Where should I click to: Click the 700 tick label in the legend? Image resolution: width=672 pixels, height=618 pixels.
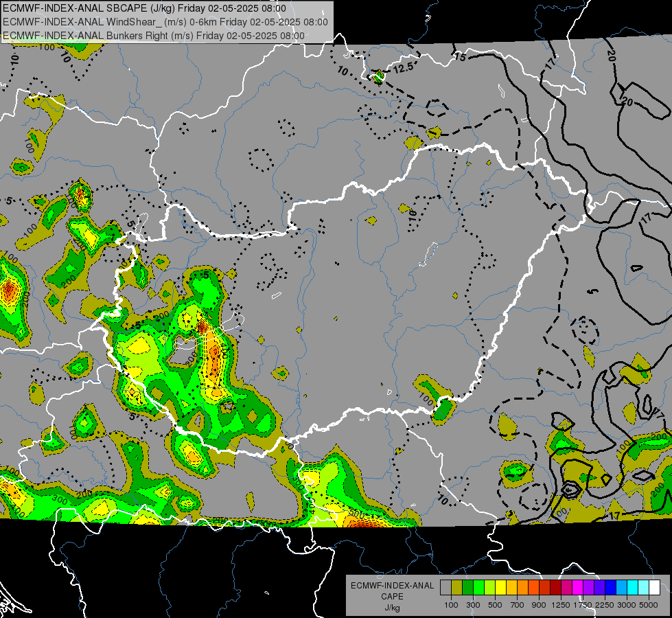[x=518, y=605]
